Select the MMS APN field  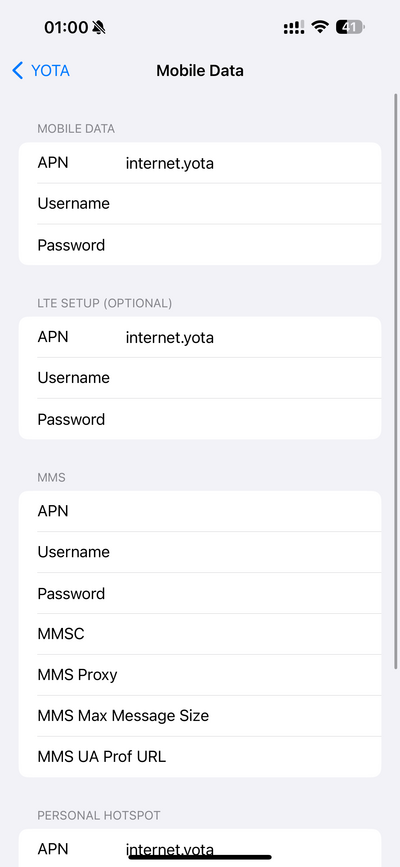(x=200, y=511)
